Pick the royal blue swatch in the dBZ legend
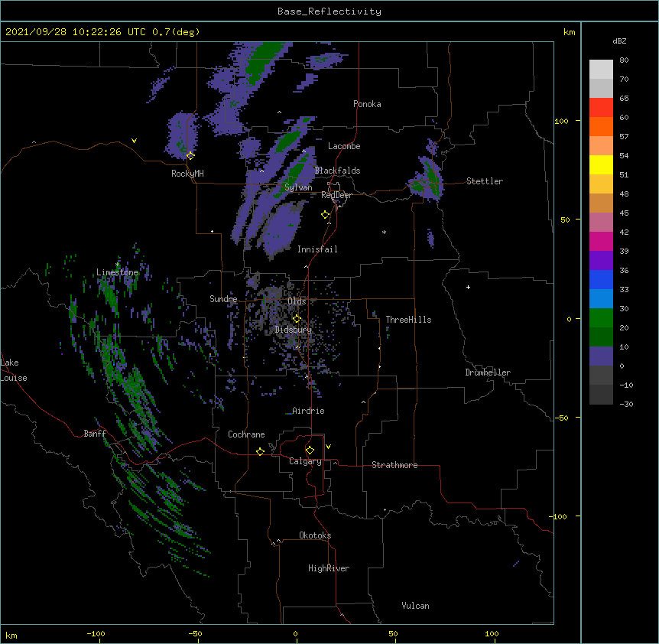Image resolution: width=659 pixels, height=644 pixels. point(601,279)
